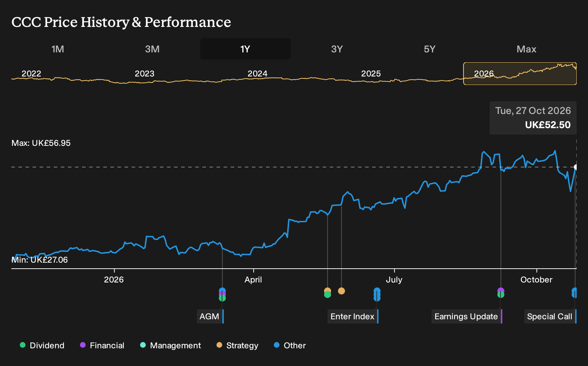588x366 pixels.
Task: Jump to 2025 in overview timeline
Action: coord(371,74)
